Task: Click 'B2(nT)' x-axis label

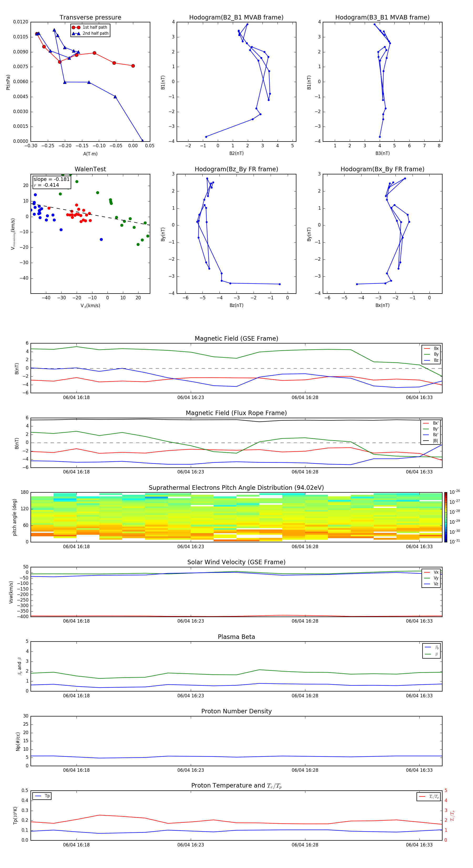Action: [x=236, y=153]
